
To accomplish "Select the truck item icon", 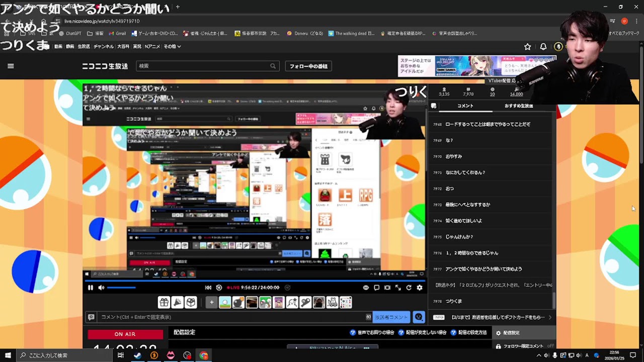I will pyautogui.click(x=332, y=302).
